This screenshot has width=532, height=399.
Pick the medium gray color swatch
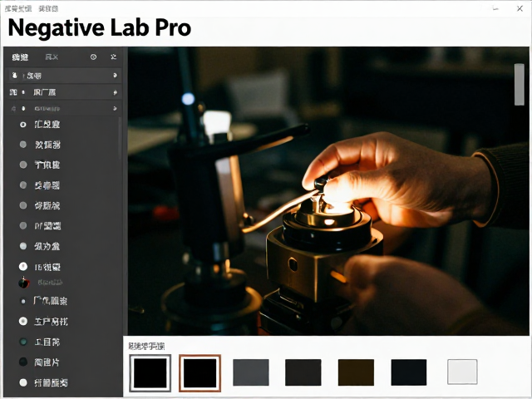pyautogui.click(x=251, y=372)
